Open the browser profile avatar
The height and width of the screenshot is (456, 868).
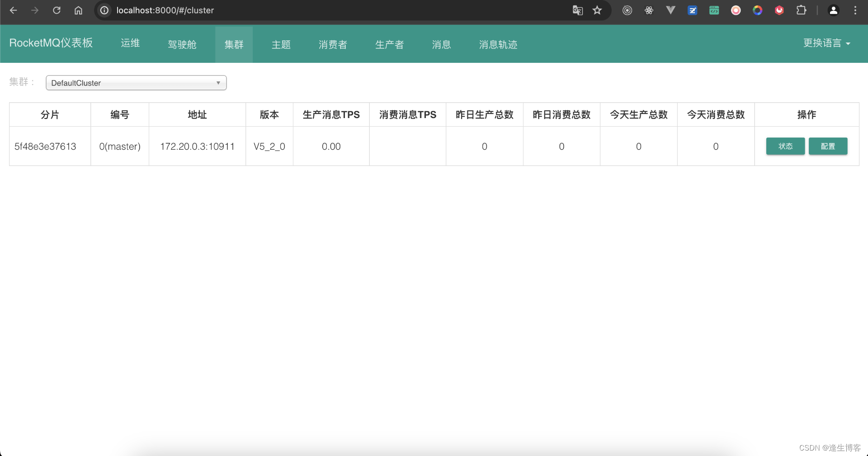click(x=833, y=10)
